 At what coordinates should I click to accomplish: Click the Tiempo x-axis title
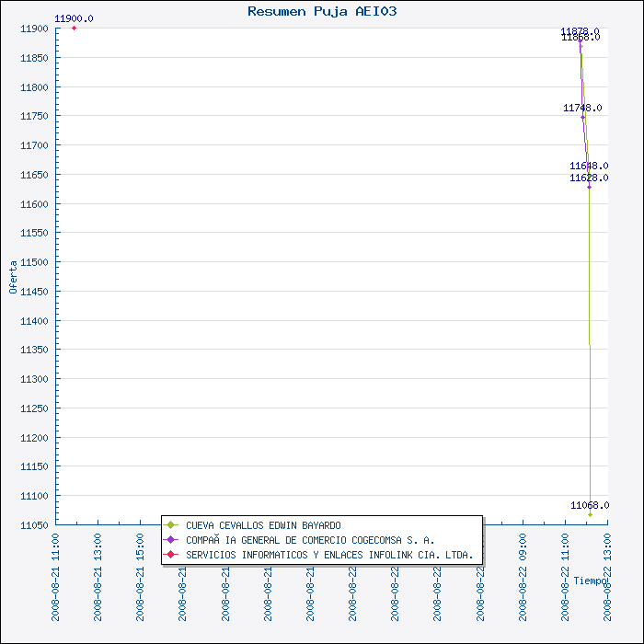click(x=591, y=581)
